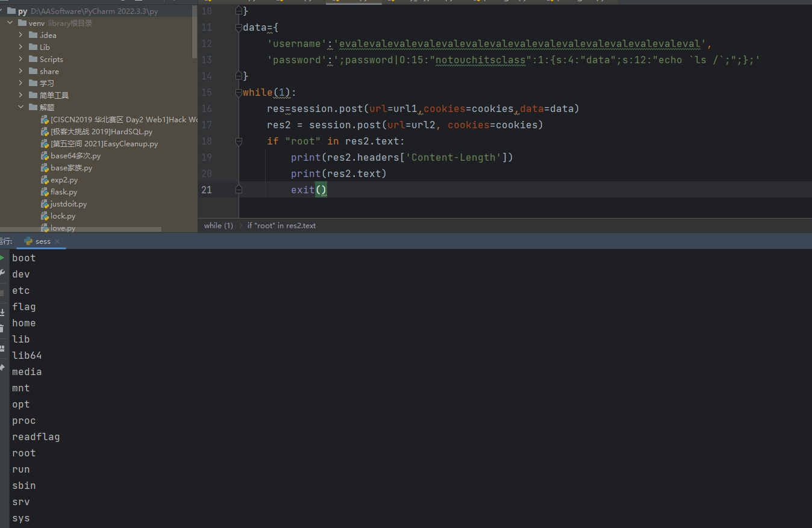812x528 pixels.
Task: Click print(res2.text) on line 20
Action: click(339, 173)
